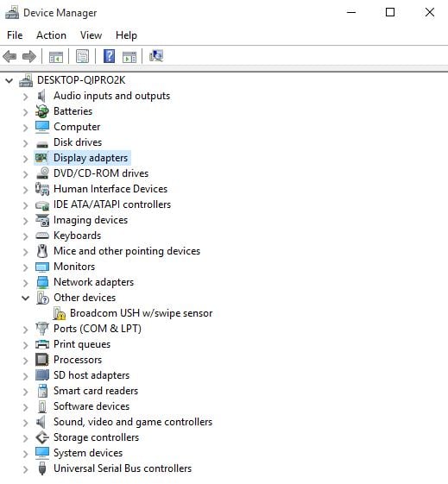The height and width of the screenshot is (484, 448).
Task: Open the Properties toolbar icon
Action: click(x=83, y=56)
